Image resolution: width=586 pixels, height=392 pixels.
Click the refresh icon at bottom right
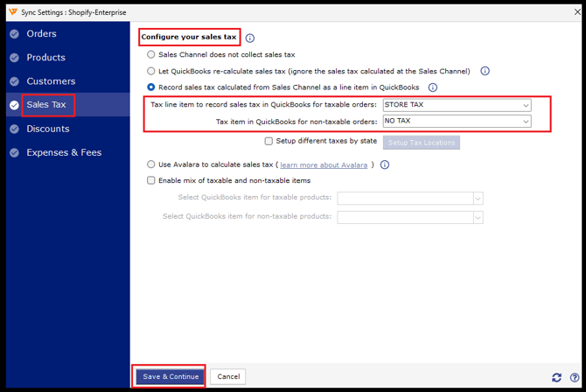point(556,377)
